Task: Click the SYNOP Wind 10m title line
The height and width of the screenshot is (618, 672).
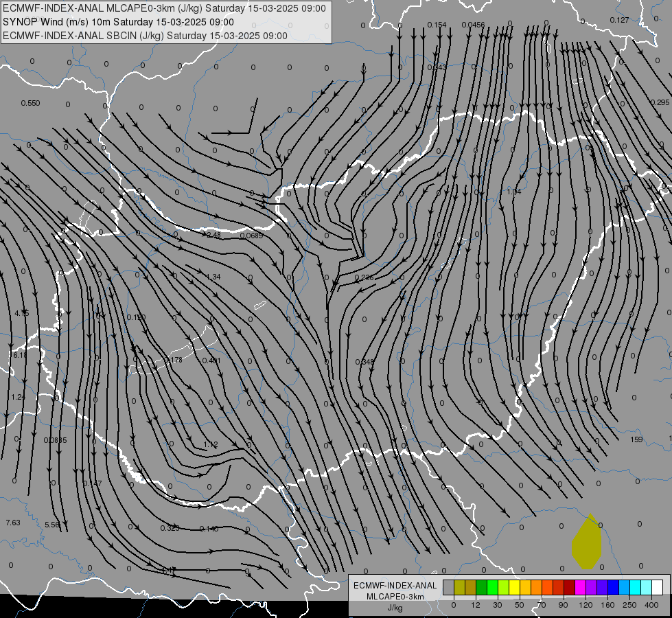Action: [118, 22]
